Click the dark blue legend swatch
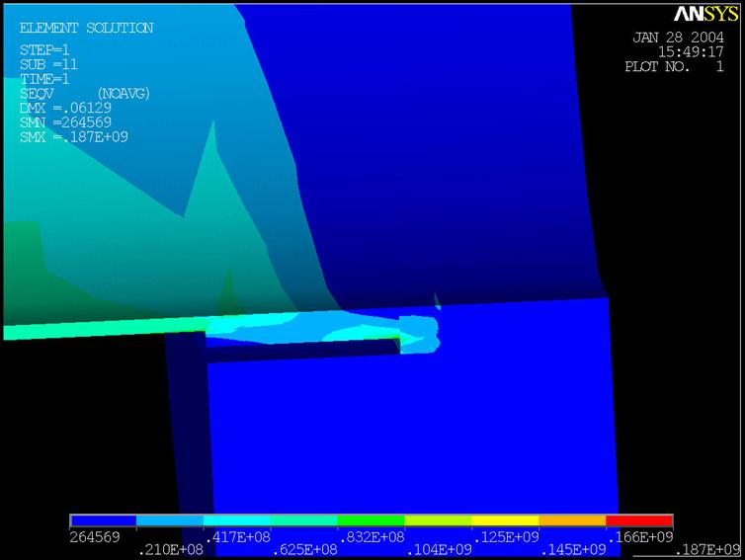 [103, 520]
